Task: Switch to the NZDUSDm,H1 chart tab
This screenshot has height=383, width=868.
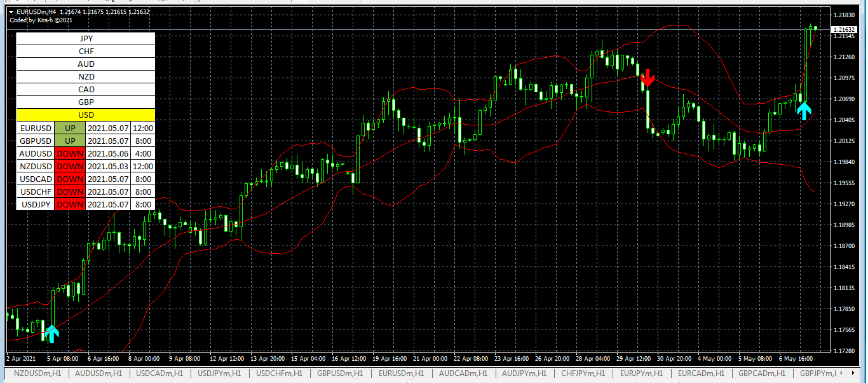Action: tap(37, 373)
